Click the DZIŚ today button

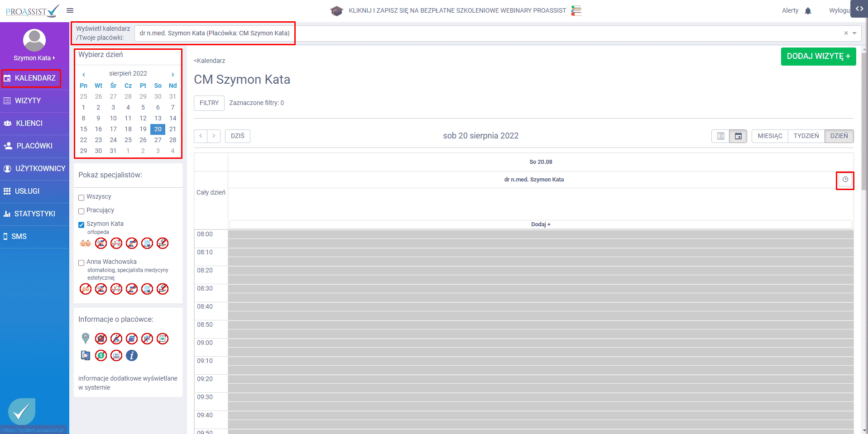tap(238, 136)
